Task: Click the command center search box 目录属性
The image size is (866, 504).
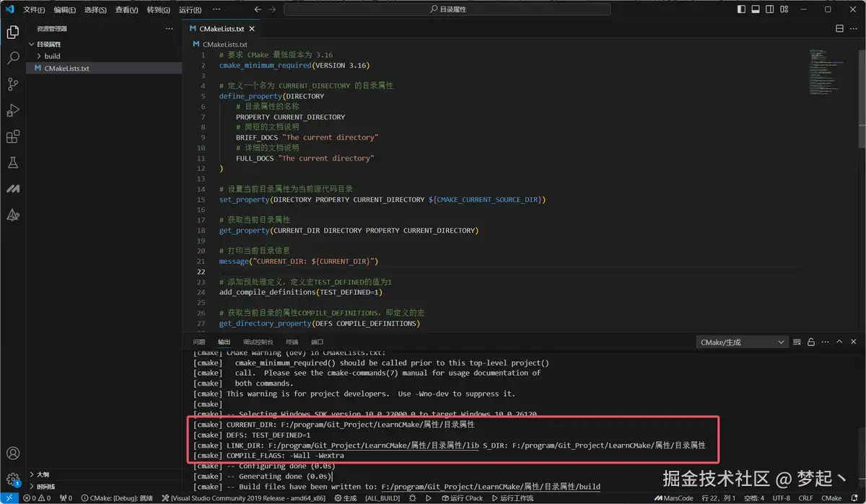Action: pyautogui.click(x=447, y=9)
